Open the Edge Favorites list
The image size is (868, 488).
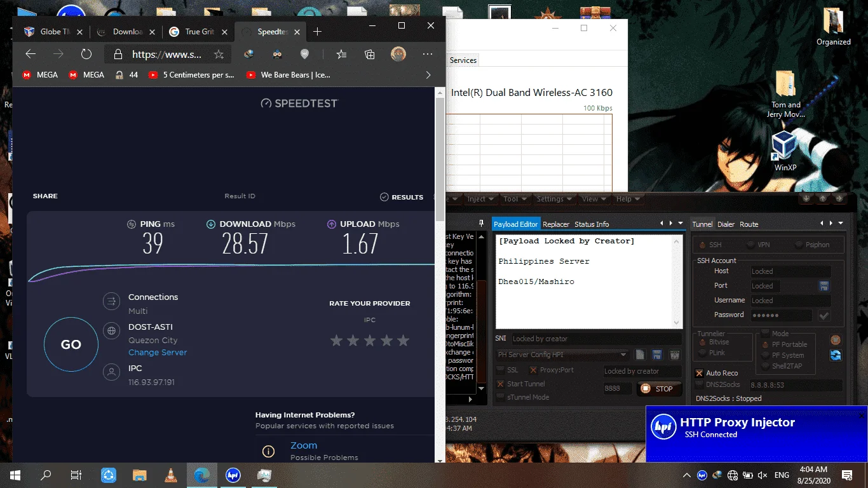(341, 54)
